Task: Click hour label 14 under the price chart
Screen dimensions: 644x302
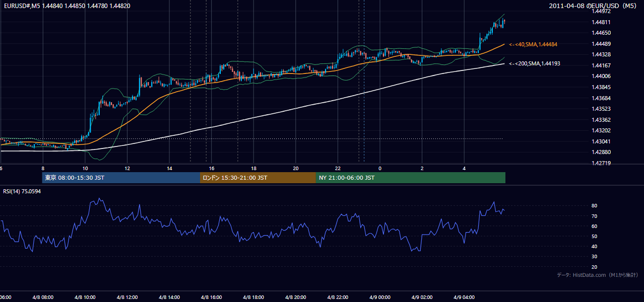Action: [x=169, y=168]
